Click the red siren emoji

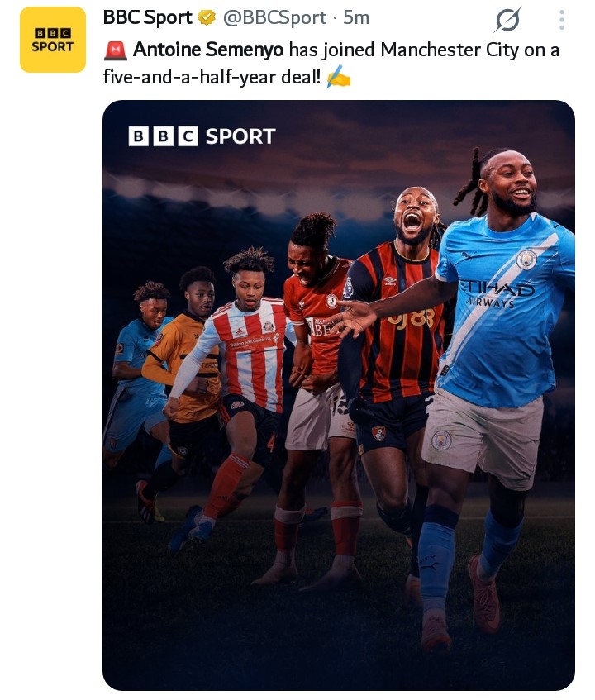coord(116,50)
